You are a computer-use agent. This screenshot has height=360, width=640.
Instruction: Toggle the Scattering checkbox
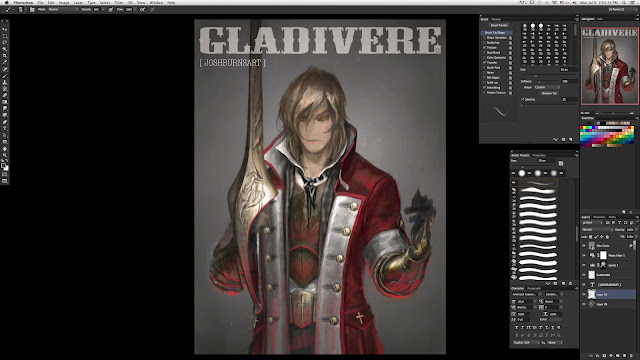(x=484, y=42)
